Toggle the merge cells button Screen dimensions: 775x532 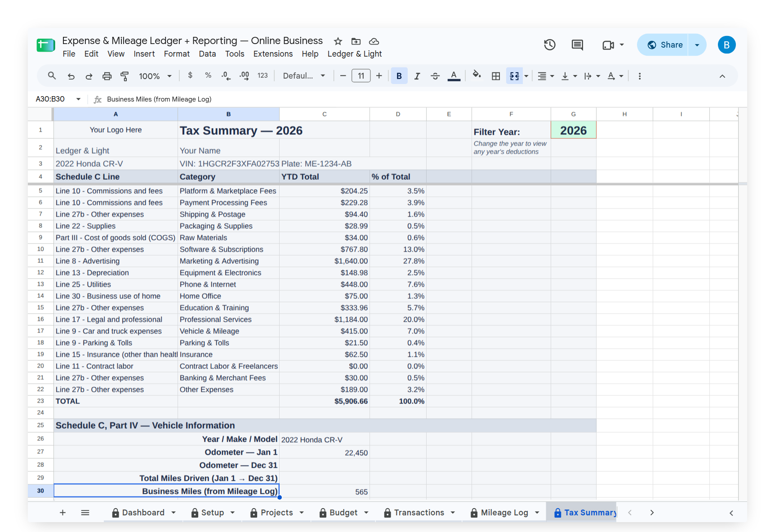[x=515, y=76]
